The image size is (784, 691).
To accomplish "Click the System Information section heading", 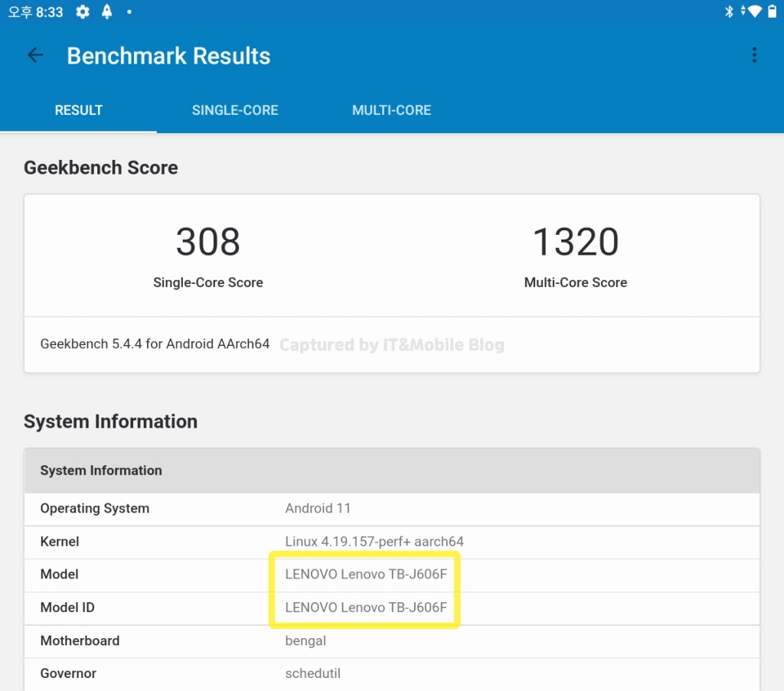I will pos(110,422).
